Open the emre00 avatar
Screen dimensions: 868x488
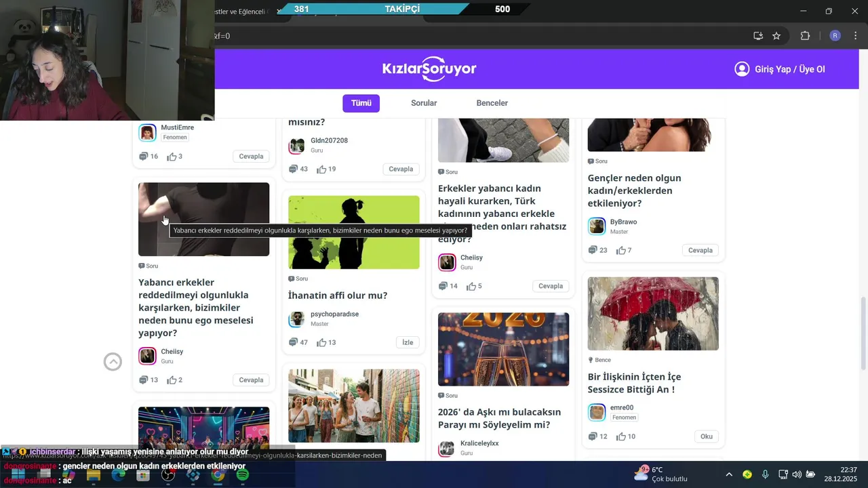[597, 412]
